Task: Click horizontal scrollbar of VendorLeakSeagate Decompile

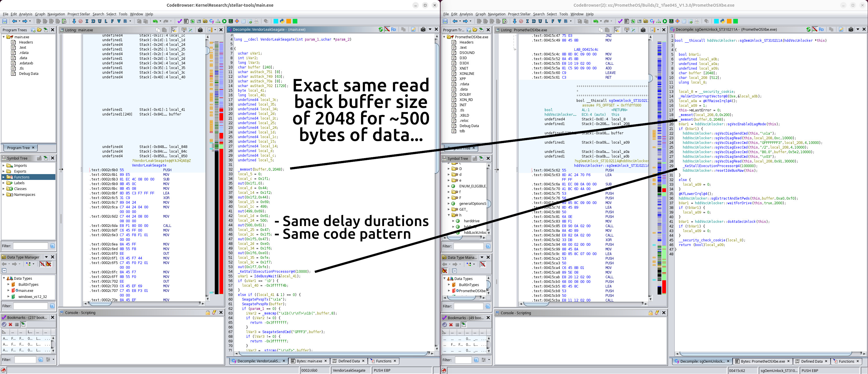Action: tap(334, 353)
